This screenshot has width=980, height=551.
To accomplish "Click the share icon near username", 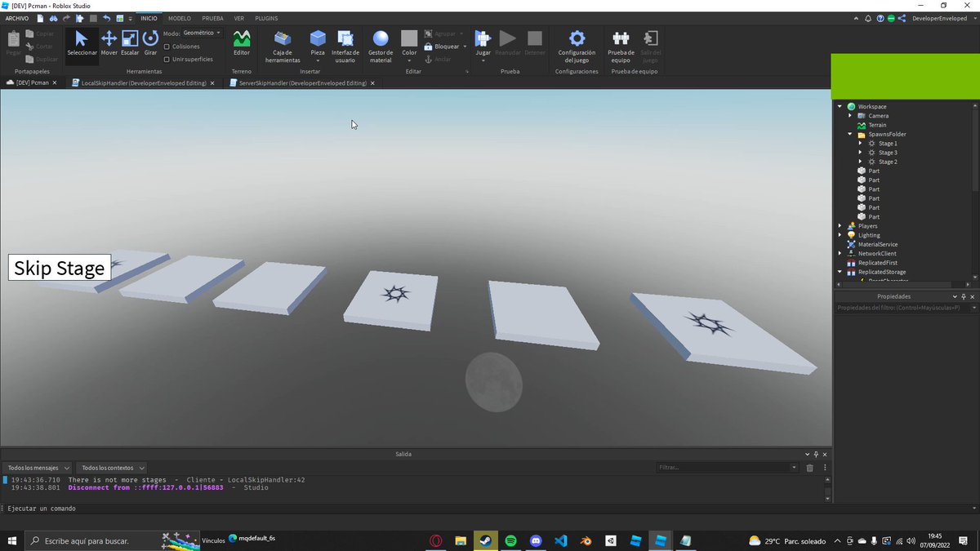I will click(903, 18).
